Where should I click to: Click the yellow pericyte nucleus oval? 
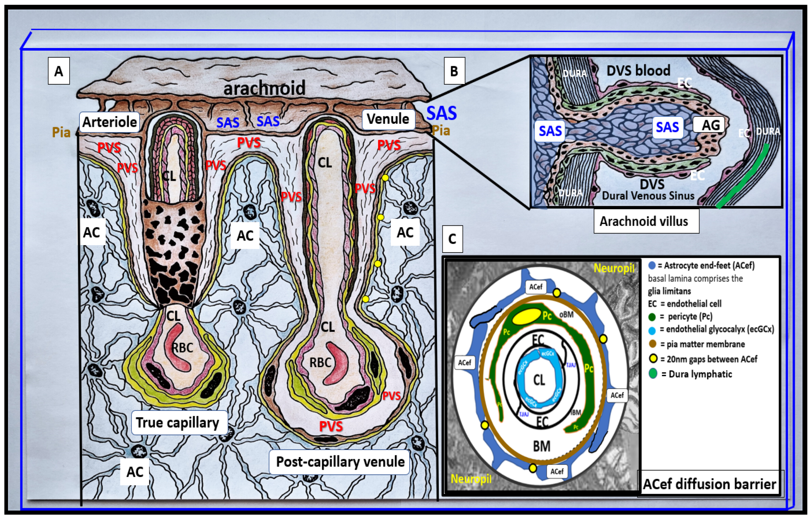526,317
